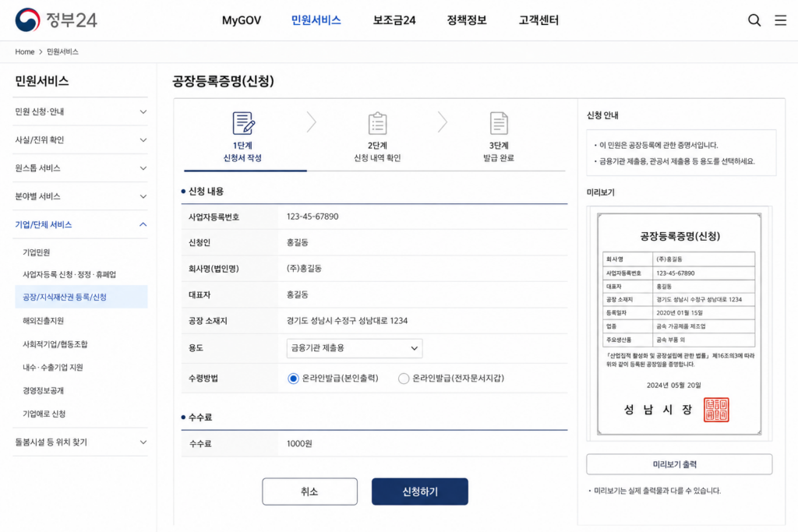Click the 2단계 신청 내역 확인 step icon

pyautogui.click(x=377, y=123)
